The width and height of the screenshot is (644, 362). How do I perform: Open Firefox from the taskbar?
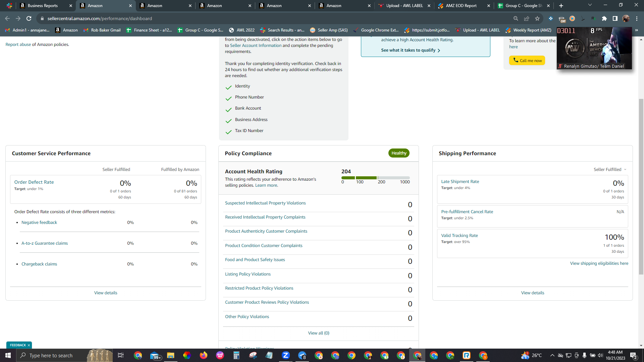point(204,355)
